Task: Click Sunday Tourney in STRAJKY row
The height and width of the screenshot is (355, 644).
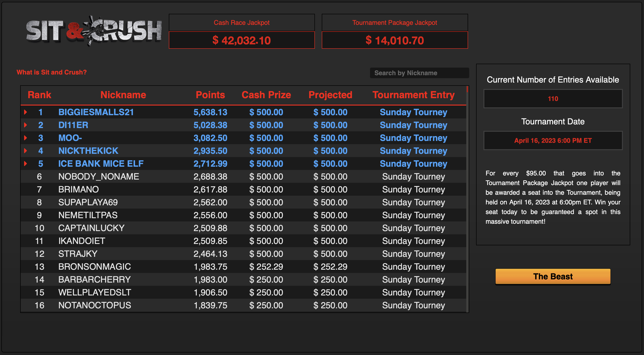Action: (x=413, y=254)
